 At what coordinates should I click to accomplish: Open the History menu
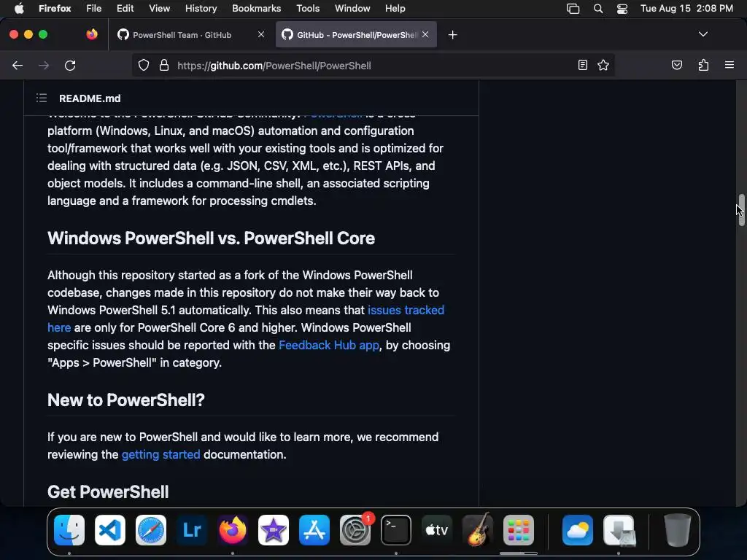point(201,8)
